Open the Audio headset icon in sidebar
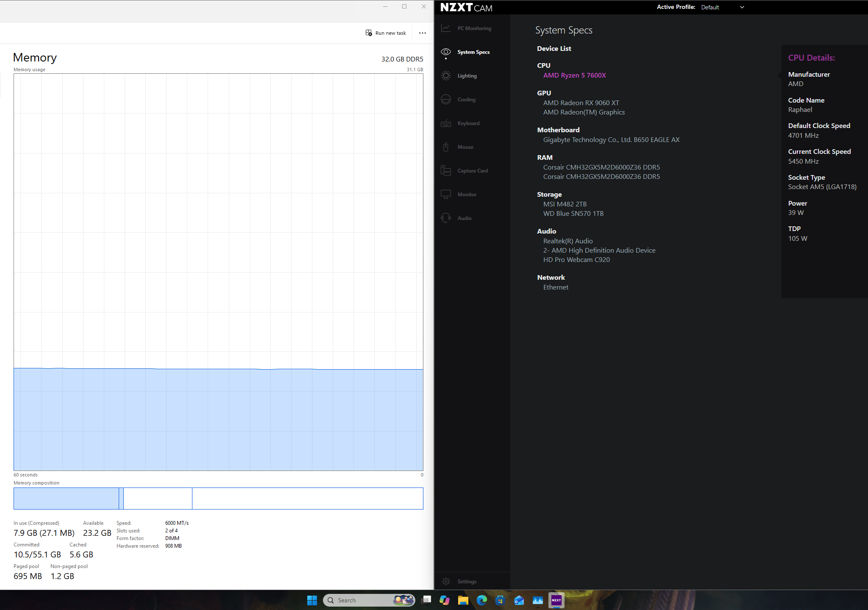 coord(446,218)
